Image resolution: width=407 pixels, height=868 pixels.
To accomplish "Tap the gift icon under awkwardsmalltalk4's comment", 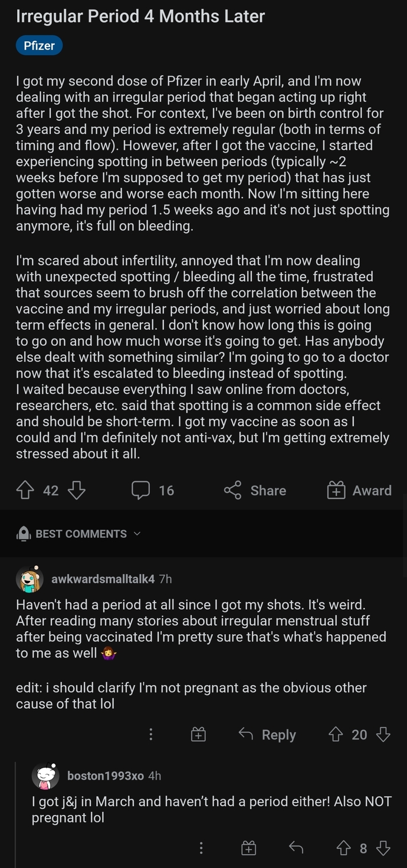I will [x=198, y=734].
